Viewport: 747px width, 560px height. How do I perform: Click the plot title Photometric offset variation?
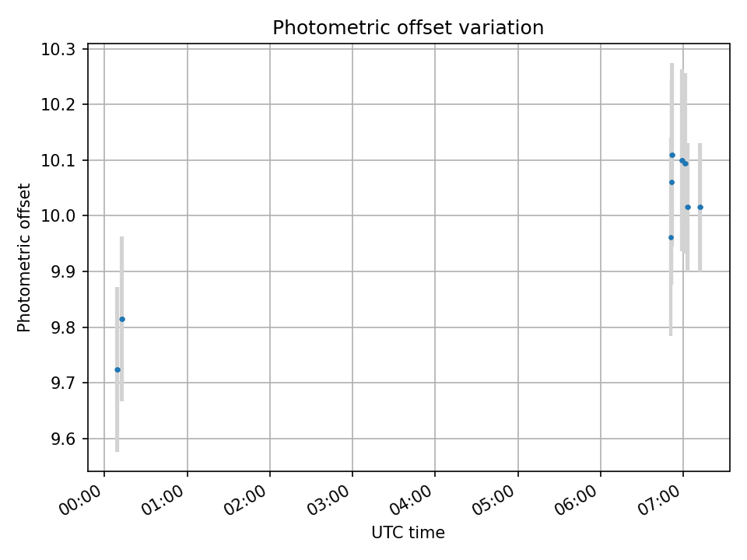coord(408,28)
